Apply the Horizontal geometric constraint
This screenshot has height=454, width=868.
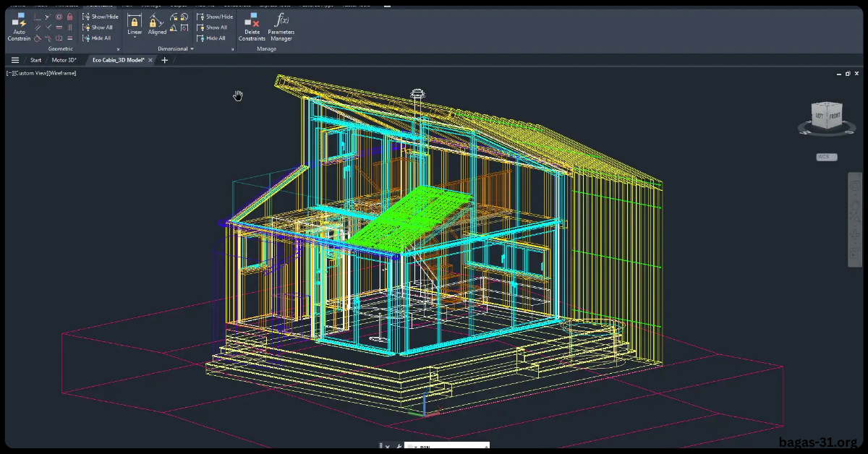[59, 27]
